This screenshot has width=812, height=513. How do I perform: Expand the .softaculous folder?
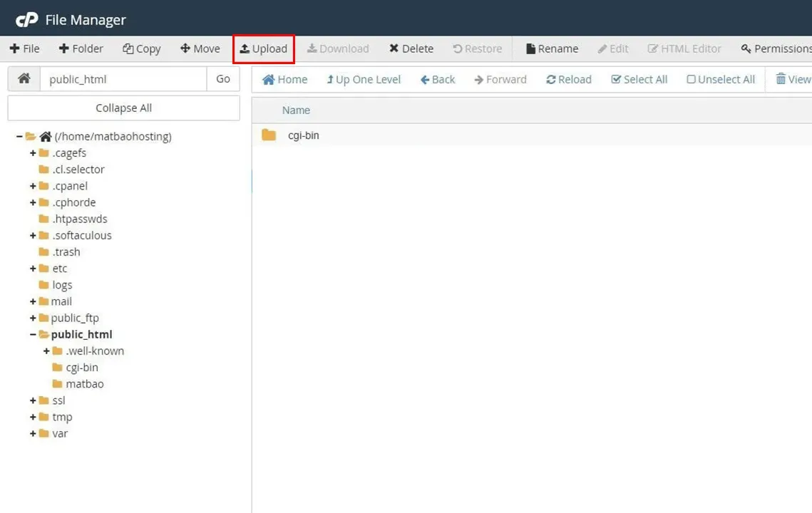click(33, 236)
